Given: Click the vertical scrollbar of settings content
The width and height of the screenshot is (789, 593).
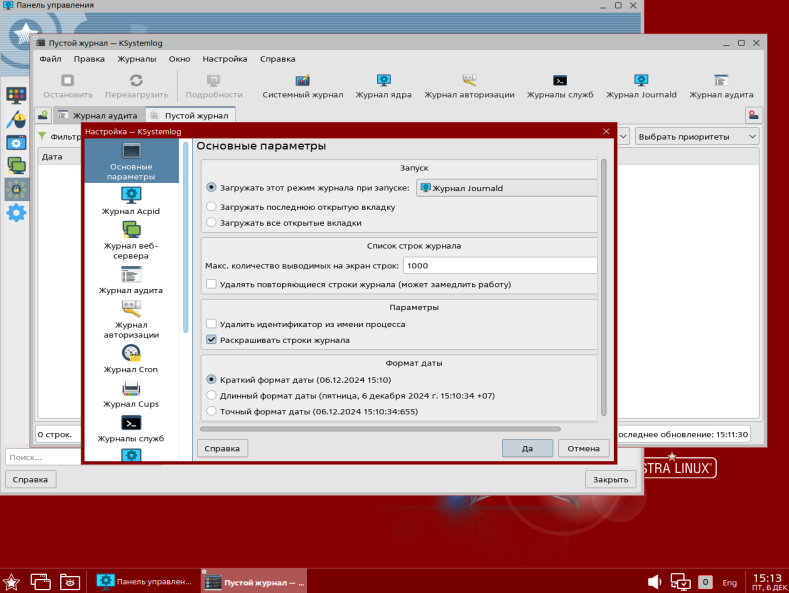Looking at the screenshot, I should click(x=604, y=287).
